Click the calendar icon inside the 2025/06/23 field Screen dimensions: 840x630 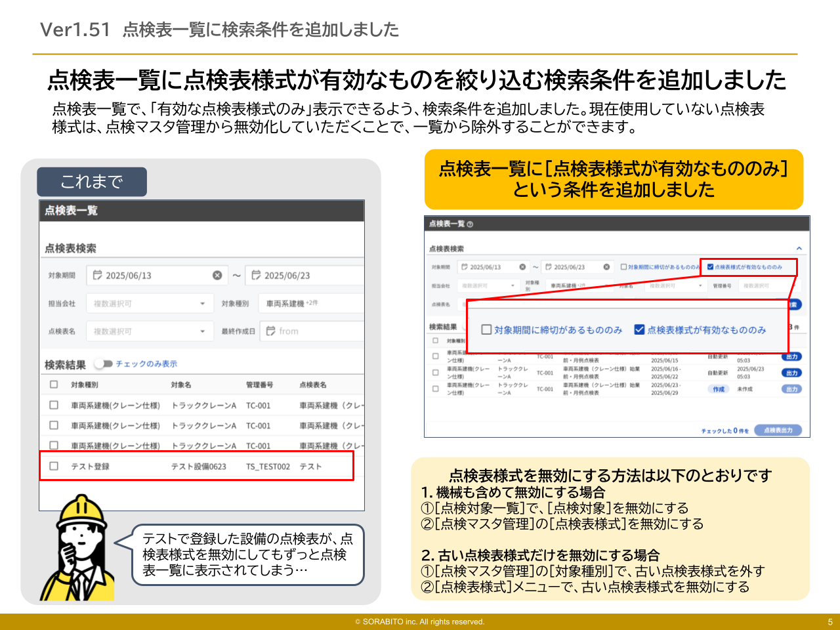[256, 275]
